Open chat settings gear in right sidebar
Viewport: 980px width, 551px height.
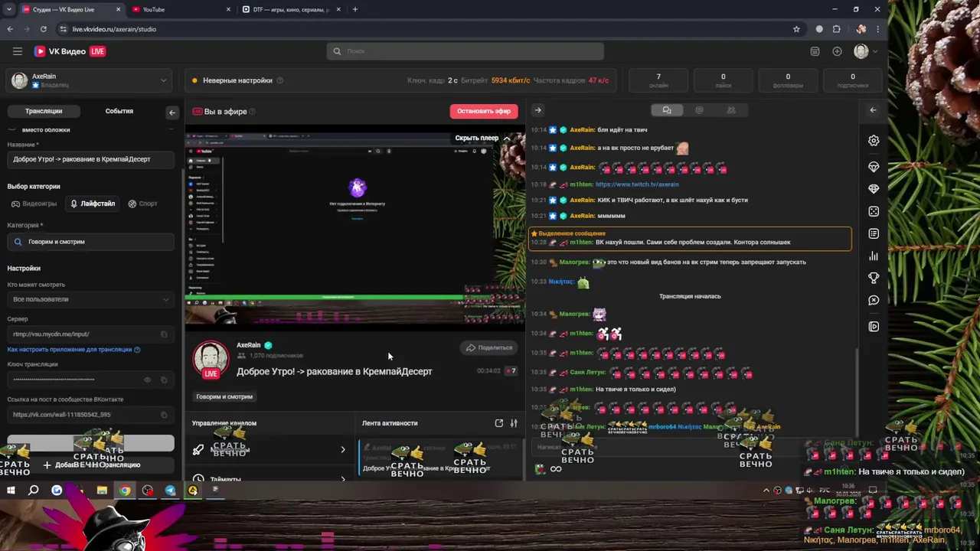point(874,141)
